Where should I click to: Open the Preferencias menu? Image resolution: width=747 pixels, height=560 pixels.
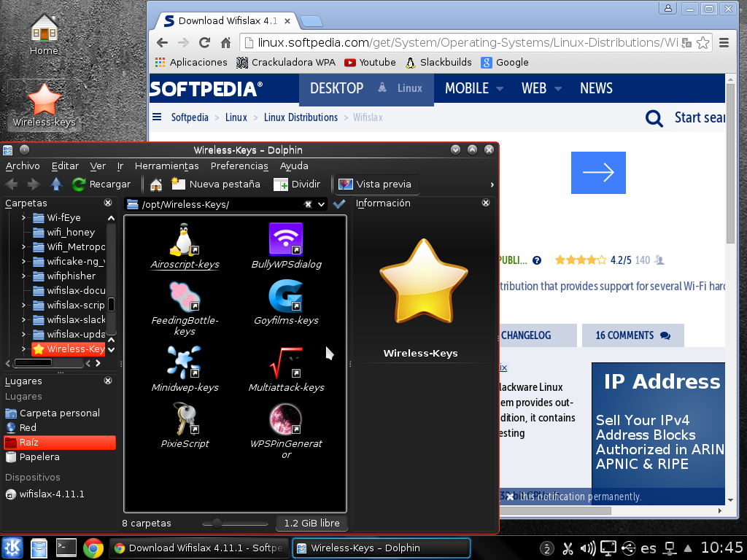[x=239, y=166]
